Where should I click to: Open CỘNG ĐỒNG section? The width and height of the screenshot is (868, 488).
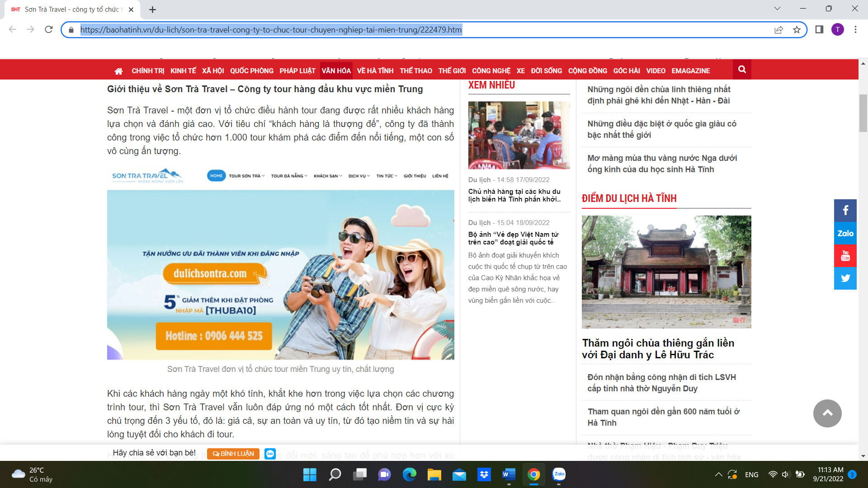pyautogui.click(x=588, y=71)
